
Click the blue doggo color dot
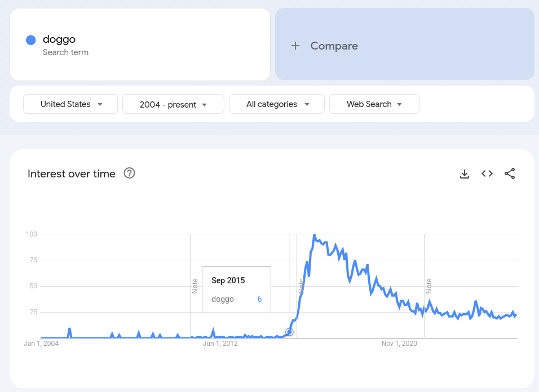31,40
